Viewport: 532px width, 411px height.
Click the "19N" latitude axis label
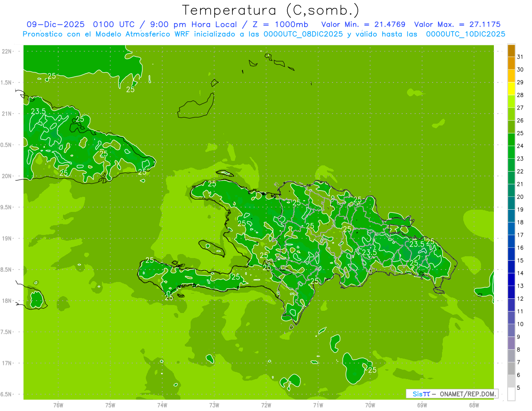[6, 238]
